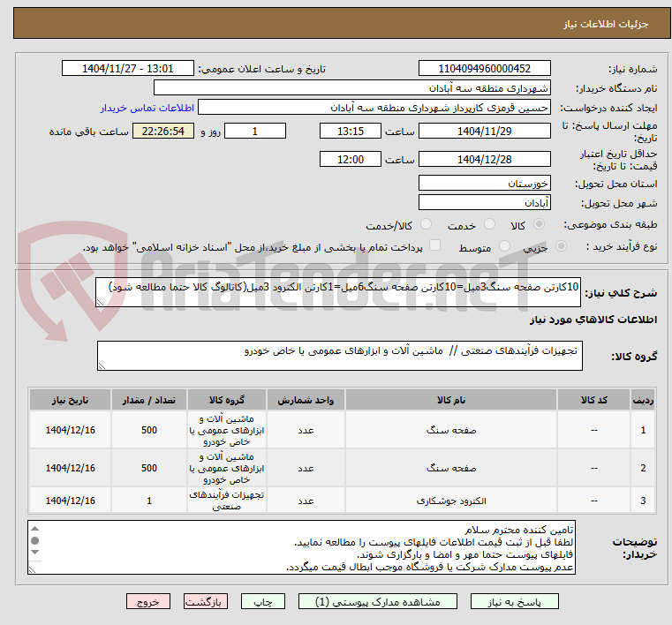Viewport: 672px width, 625px height.
Task: Click the announcement date field 1404/11/27 - 13:01
Action: point(128,69)
